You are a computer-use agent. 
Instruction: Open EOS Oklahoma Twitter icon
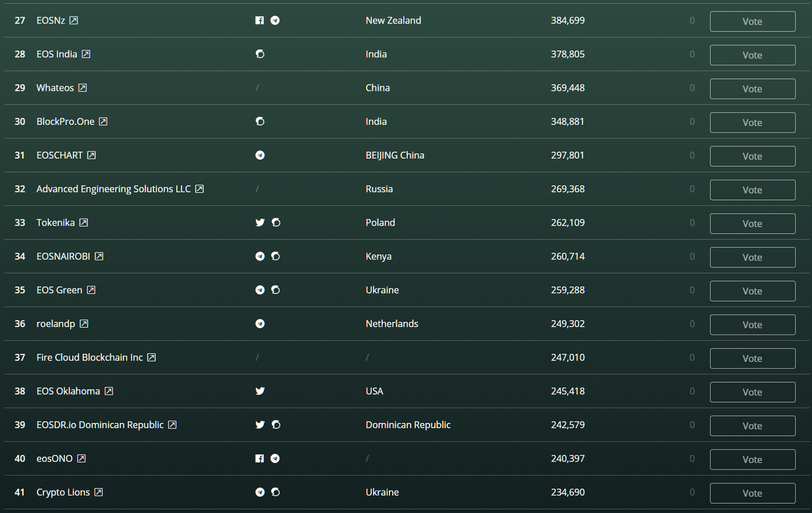259,391
